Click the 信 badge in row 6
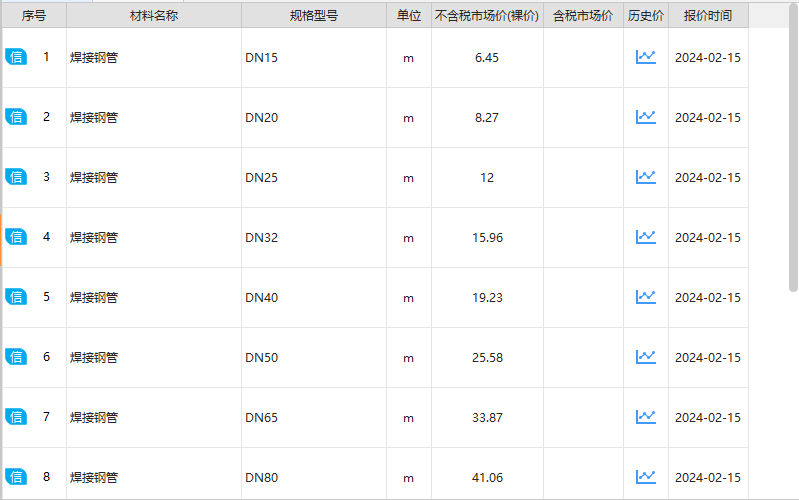Viewport: 799px width, 500px height. pyautogui.click(x=16, y=357)
